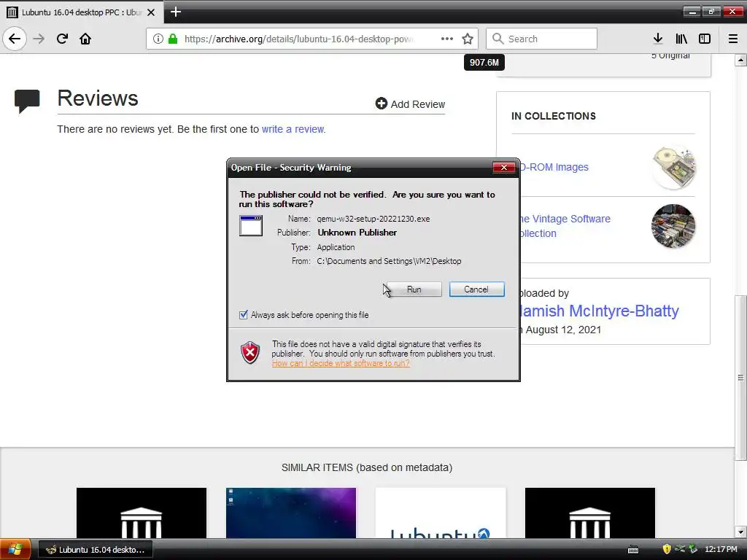The image size is (747, 560).
Task: Click the application file icon in dialog
Action: [251, 226]
